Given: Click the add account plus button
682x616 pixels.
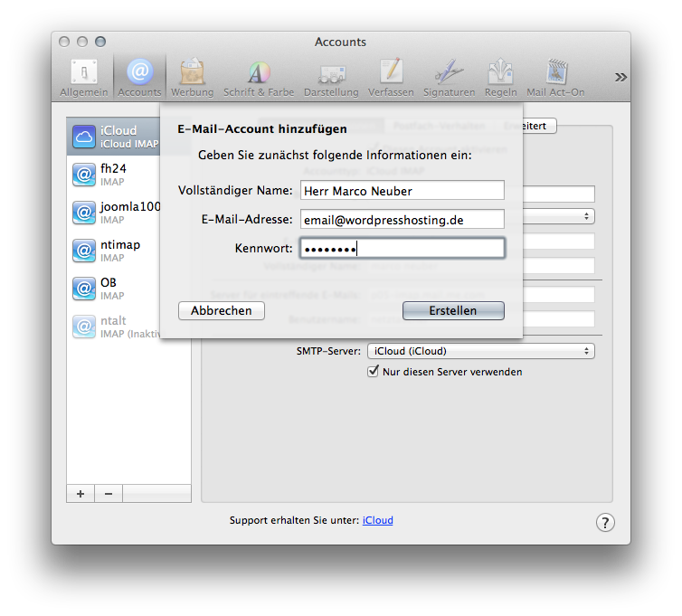Looking at the screenshot, I should tap(81, 494).
